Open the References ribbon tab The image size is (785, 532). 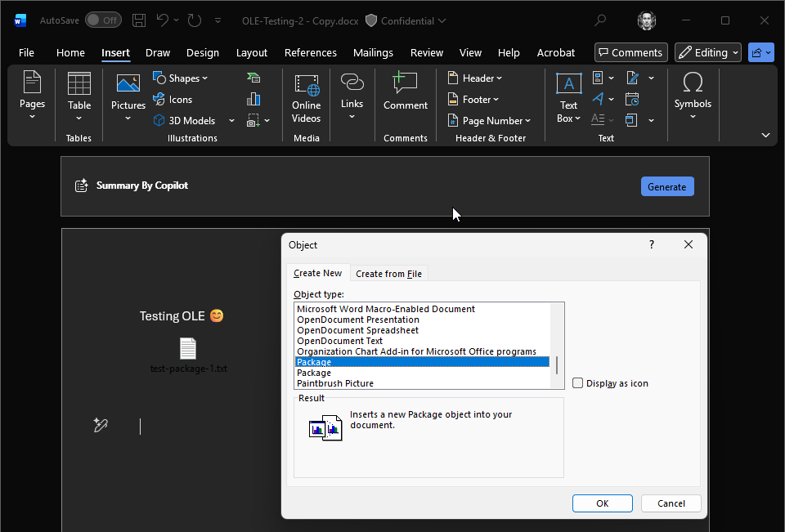click(311, 52)
